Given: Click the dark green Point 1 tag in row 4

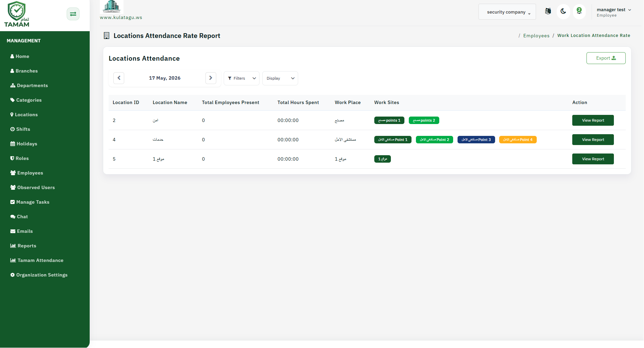Looking at the screenshot, I should 393,140.
